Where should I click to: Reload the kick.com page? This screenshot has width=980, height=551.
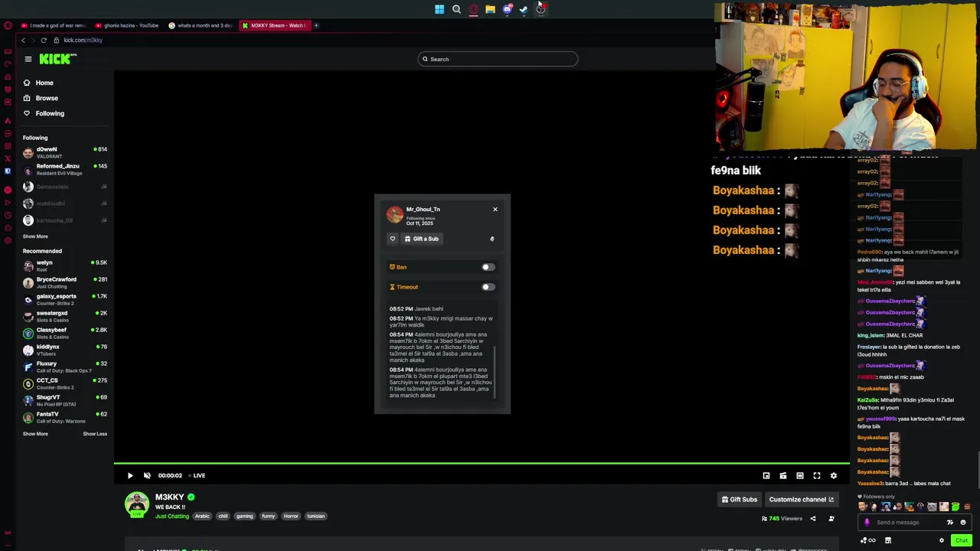click(44, 40)
